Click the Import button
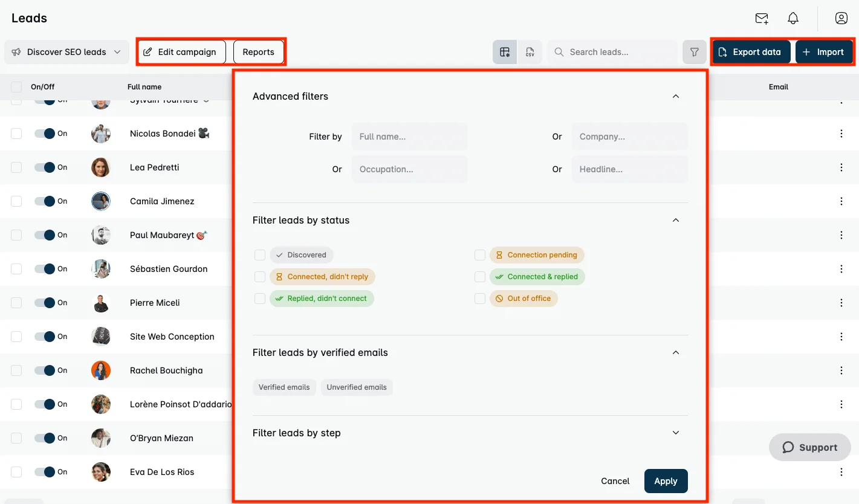This screenshot has height=504, width=859. [823, 52]
